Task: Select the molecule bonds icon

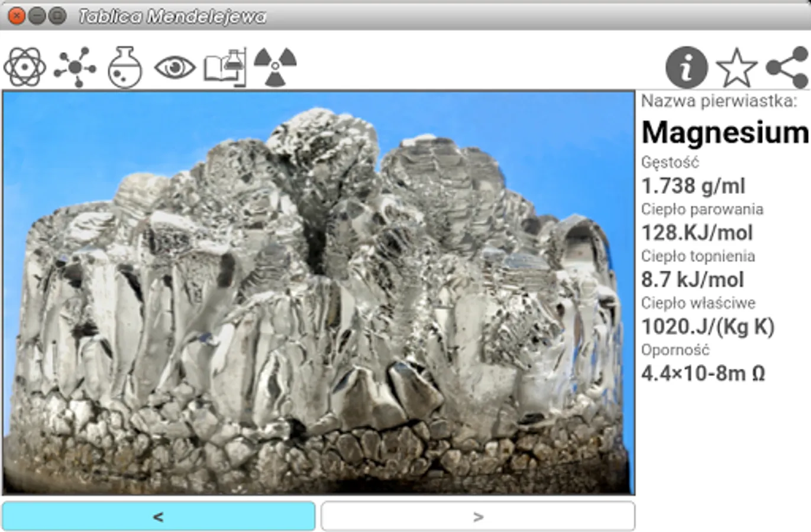Action: pyautogui.click(x=75, y=67)
